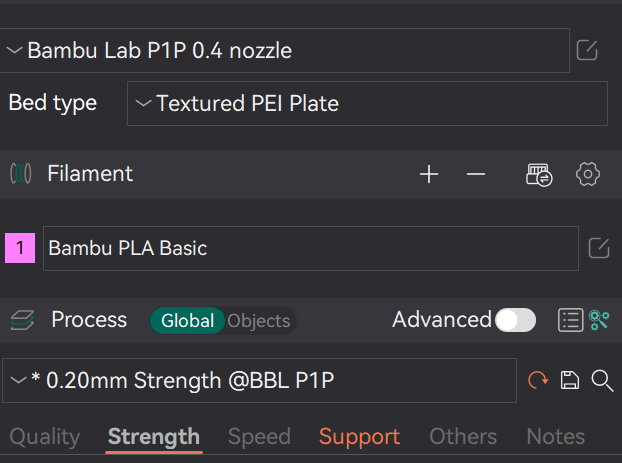
Task: Open AMS filament sync icon
Action: pos(539,174)
